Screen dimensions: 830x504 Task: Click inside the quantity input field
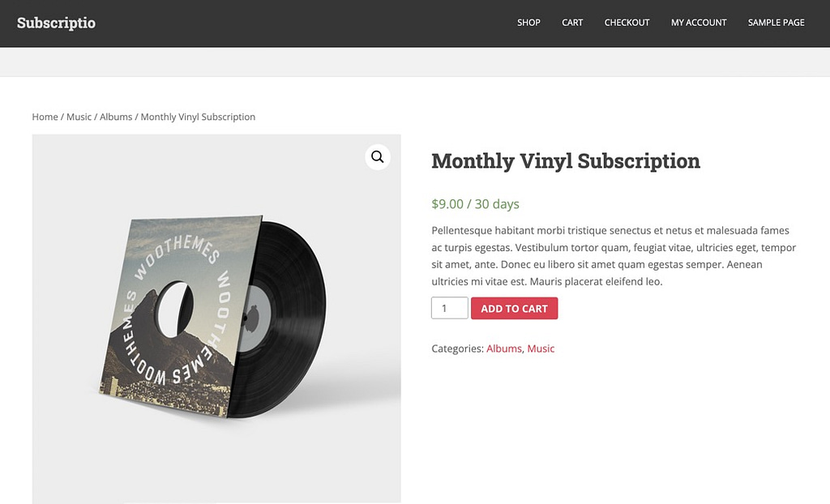(449, 308)
